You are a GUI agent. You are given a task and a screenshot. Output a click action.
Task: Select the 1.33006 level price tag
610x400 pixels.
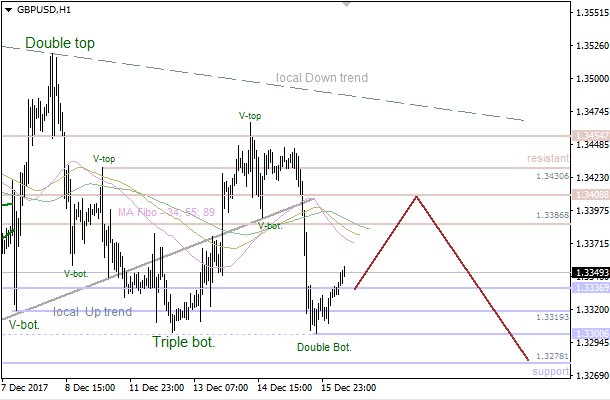pos(588,334)
